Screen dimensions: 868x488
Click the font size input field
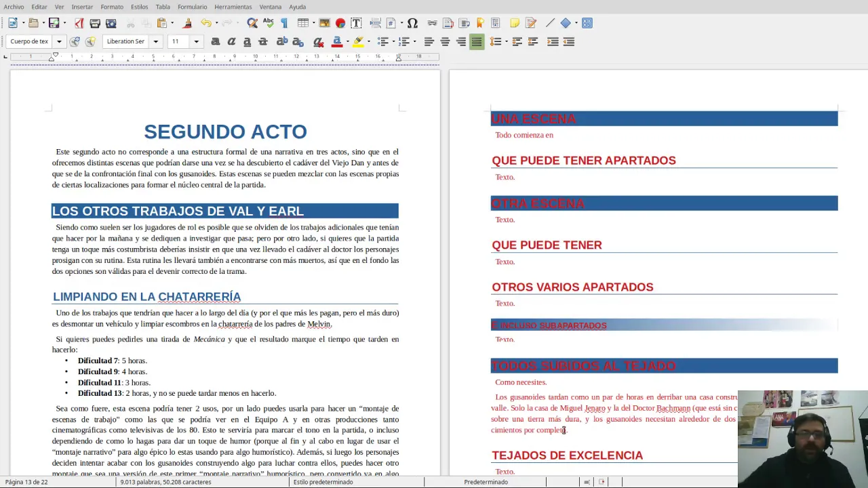[x=178, y=41]
